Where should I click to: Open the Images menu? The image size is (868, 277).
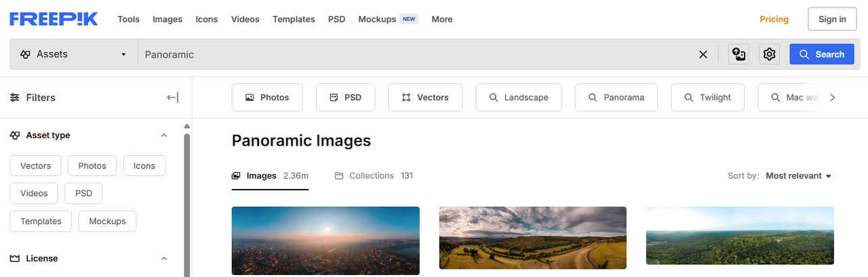coord(167,19)
